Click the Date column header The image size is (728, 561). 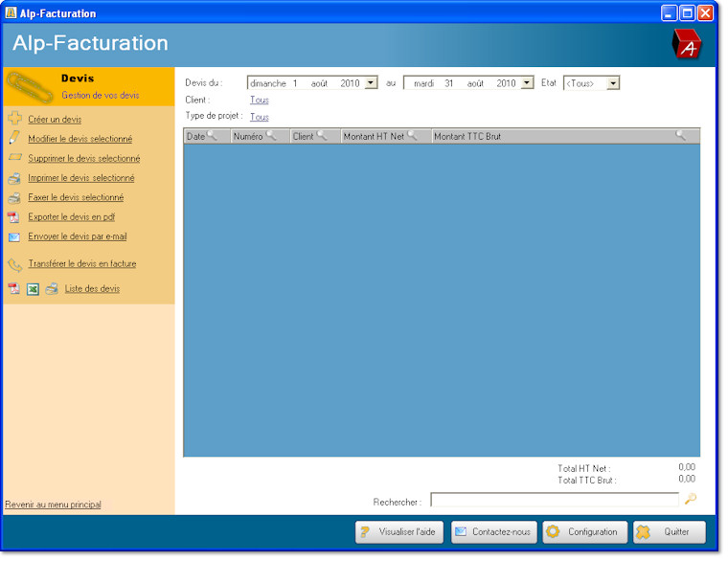196,136
